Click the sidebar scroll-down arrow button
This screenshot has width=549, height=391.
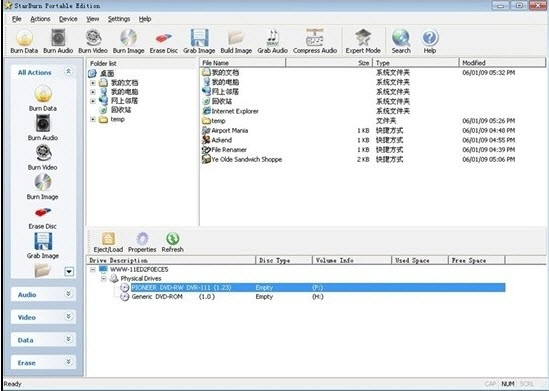point(69,272)
